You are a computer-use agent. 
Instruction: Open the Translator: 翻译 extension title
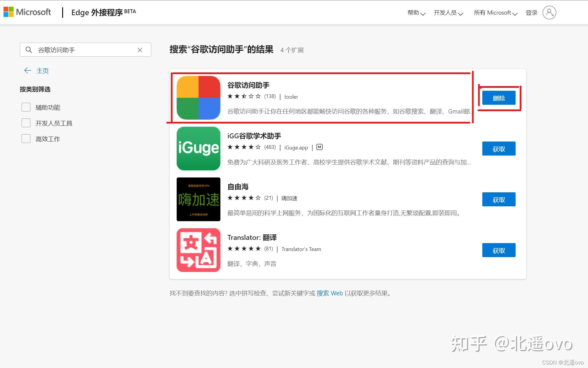(252, 238)
